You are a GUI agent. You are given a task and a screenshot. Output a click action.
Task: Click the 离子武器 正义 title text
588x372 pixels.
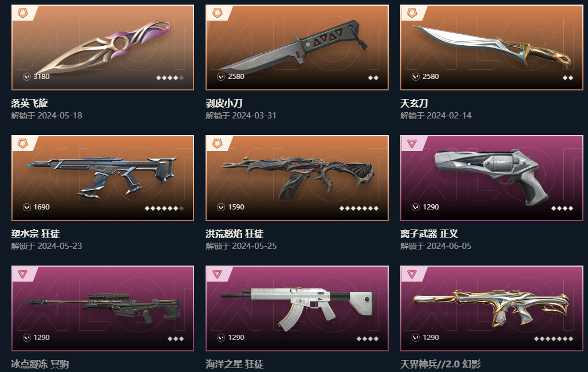(x=429, y=234)
